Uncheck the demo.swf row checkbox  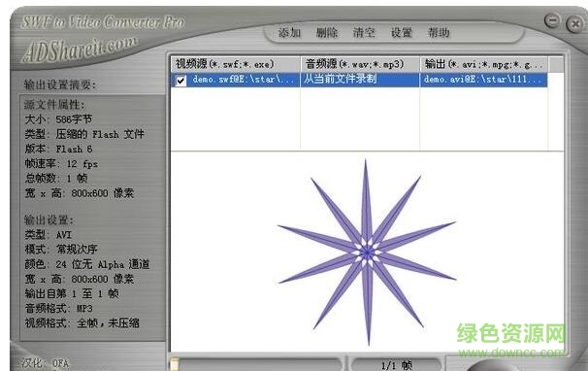pos(180,81)
